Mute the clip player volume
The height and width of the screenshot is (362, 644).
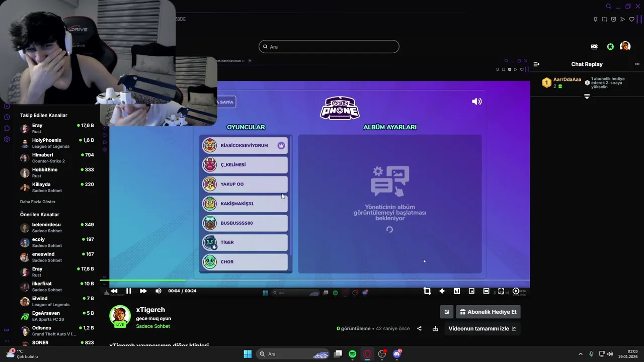point(158,291)
